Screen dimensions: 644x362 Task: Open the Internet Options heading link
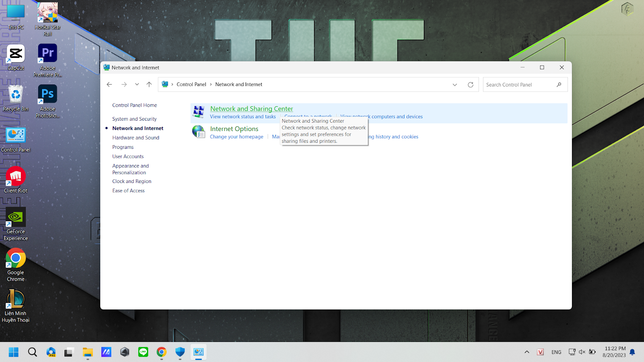pos(234,129)
